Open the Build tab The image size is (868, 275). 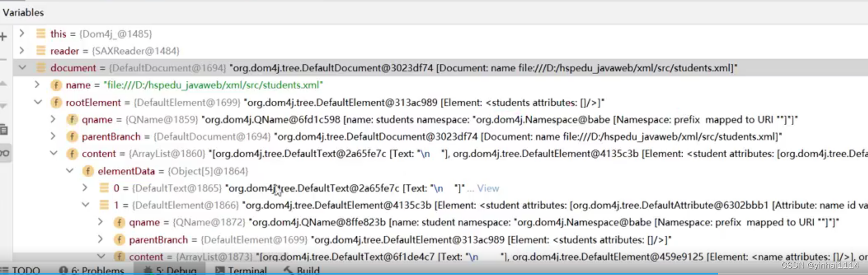pyautogui.click(x=302, y=270)
